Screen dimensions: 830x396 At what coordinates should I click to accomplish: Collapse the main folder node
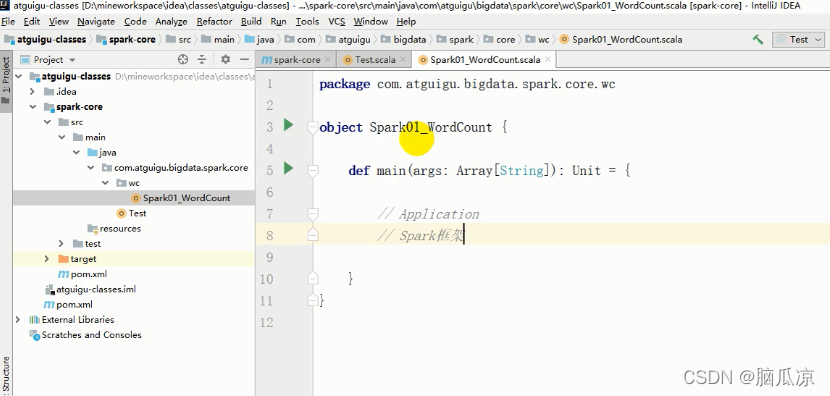(x=62, y=137)
